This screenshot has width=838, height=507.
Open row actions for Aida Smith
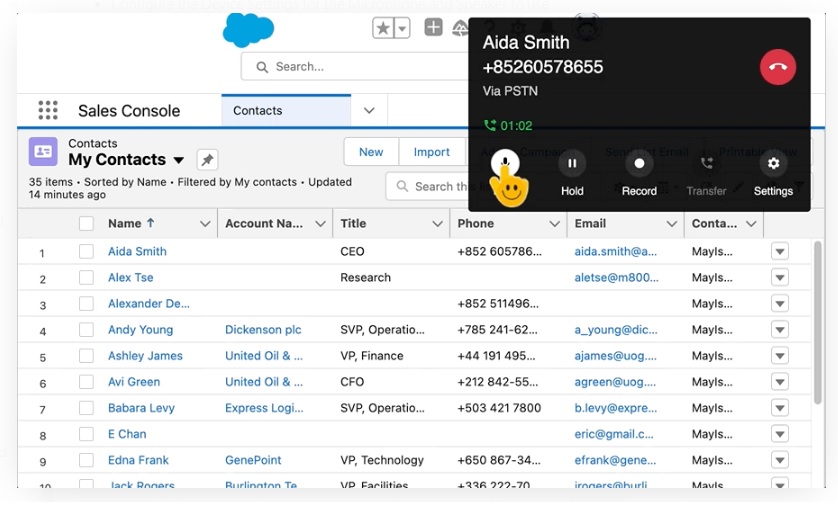pos(780,251)
